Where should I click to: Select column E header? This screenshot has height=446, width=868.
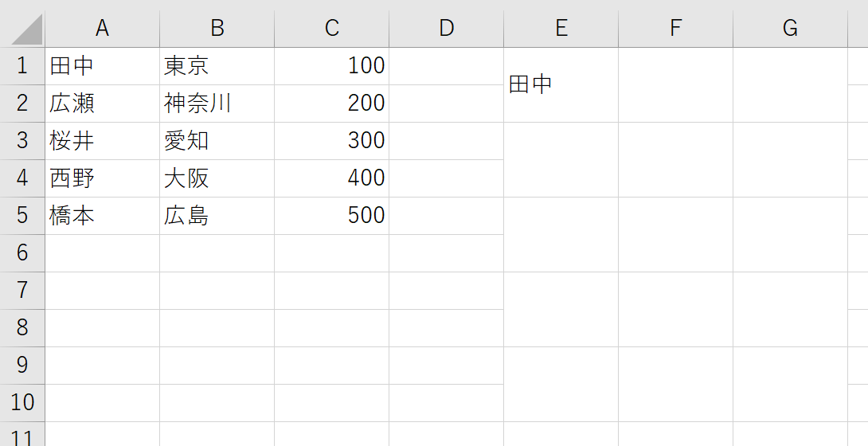click(561, 28)
